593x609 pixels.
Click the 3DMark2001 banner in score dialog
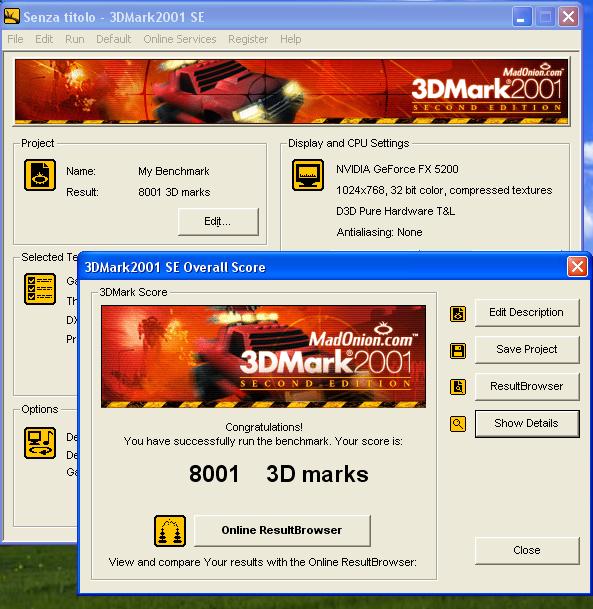pos(263,356)
